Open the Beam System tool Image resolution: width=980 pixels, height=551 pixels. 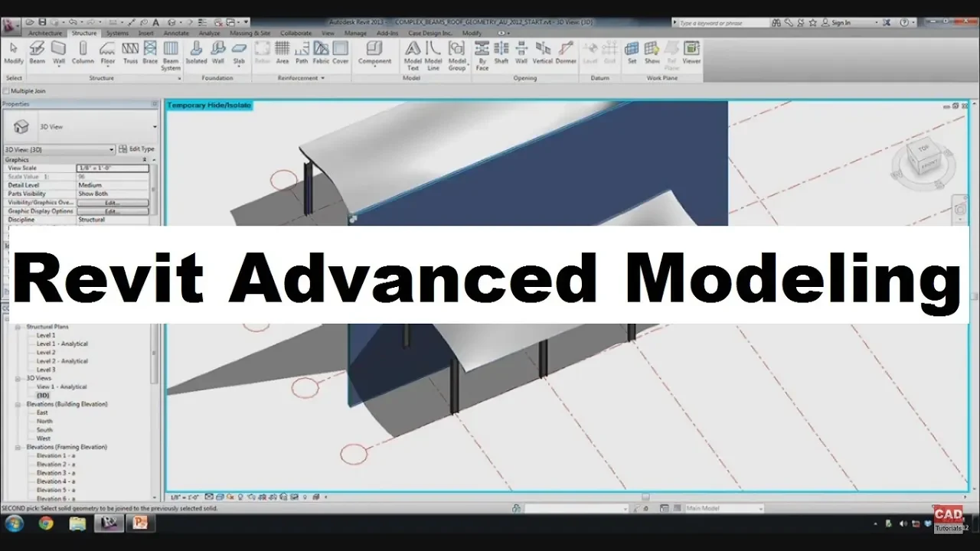point(171,55)
